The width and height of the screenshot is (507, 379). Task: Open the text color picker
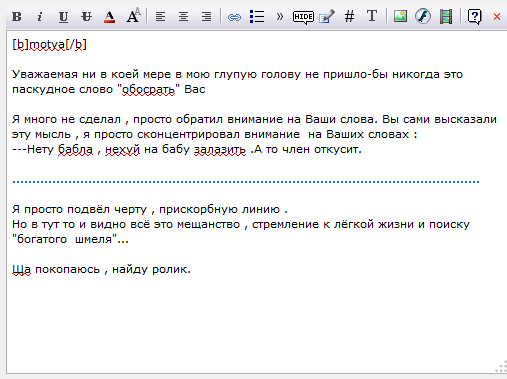pos(109,16)
